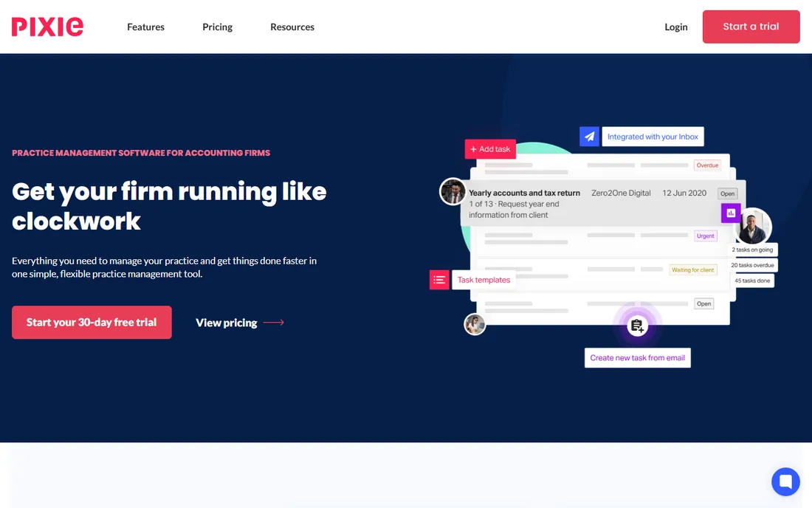
Task: Click the clipboard create-task icon
Action: pyautogui.click(x=637, y=326)
